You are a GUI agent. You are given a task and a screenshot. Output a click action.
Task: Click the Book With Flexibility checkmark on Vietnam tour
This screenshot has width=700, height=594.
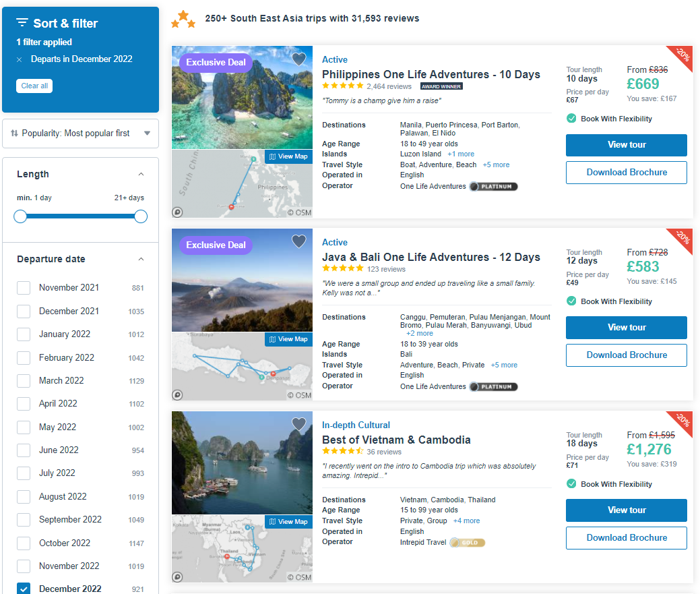tap(571, 483)
